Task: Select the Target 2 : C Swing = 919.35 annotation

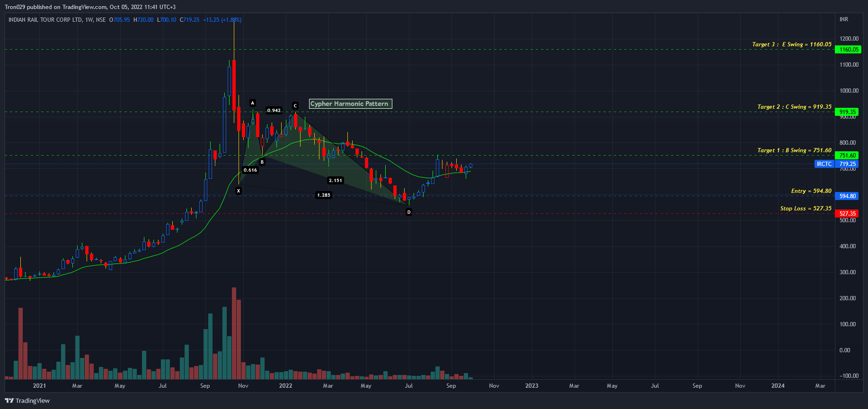Action: (x=794, y=107)
